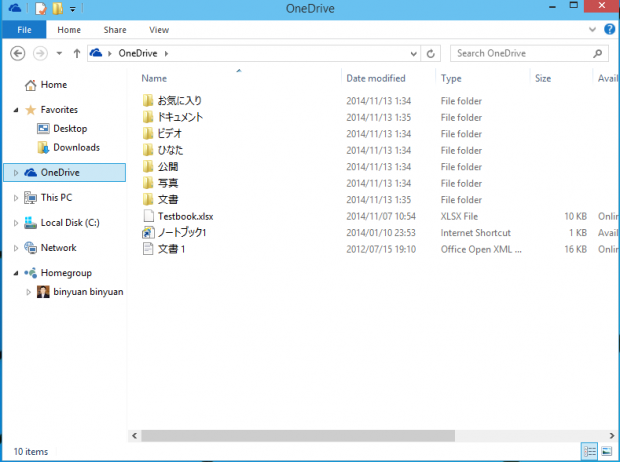Click the New folder quick access icon
The width and height of the screenshot is (620, 462).
coord(58,8)
